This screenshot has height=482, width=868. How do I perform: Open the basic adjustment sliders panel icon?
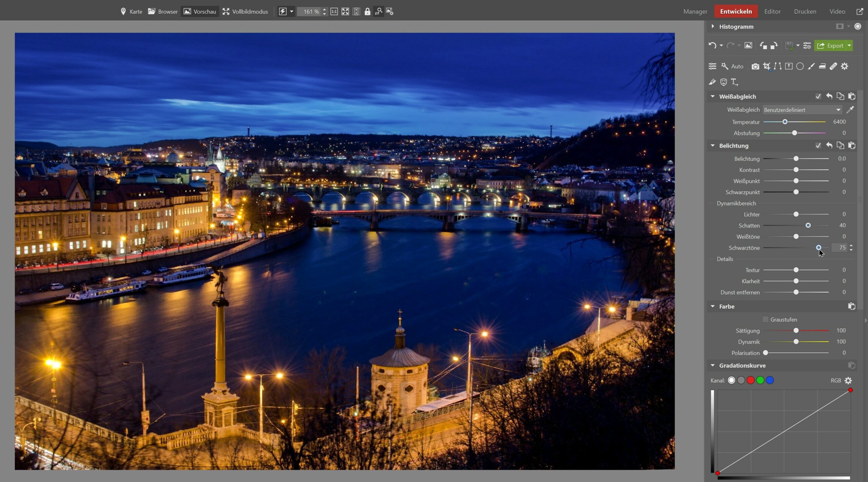[712, 66]
